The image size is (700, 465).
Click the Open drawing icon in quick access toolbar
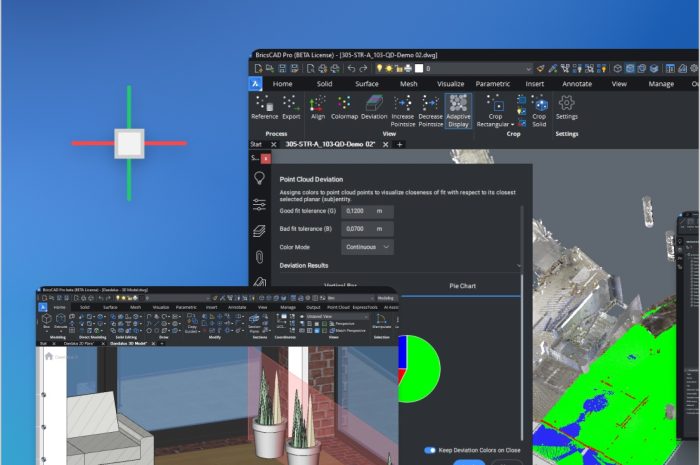pyautogui.click(x=270, y=68)
